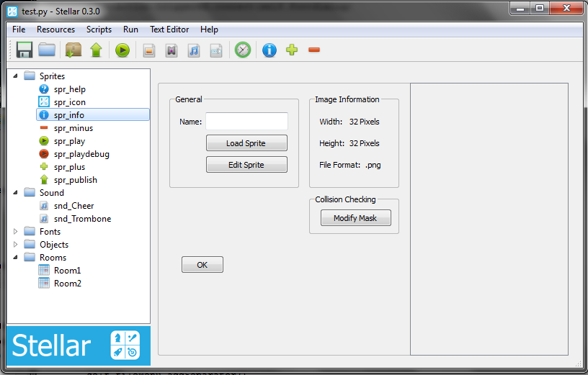Select the Sprites folder label
The width and height of the screenshot is (588, 375).
click(x=52, y=76)
